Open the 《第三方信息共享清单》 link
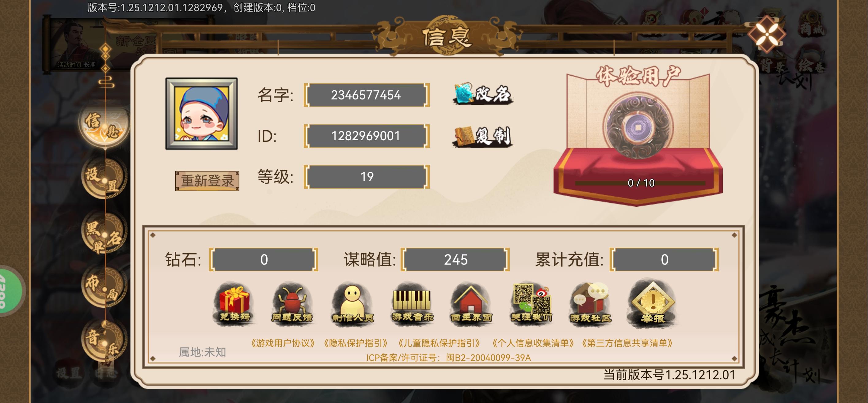 pyautogui.click(x=627, y=343)
